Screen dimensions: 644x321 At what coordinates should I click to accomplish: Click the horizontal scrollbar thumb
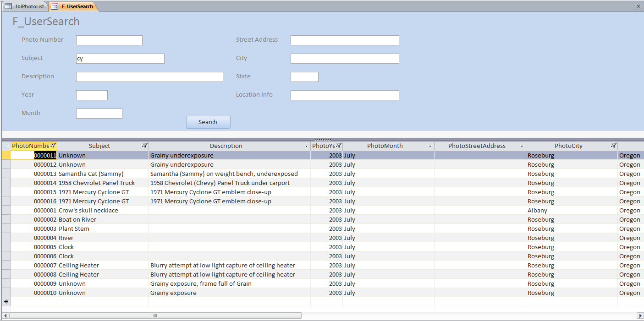point(155,316)
